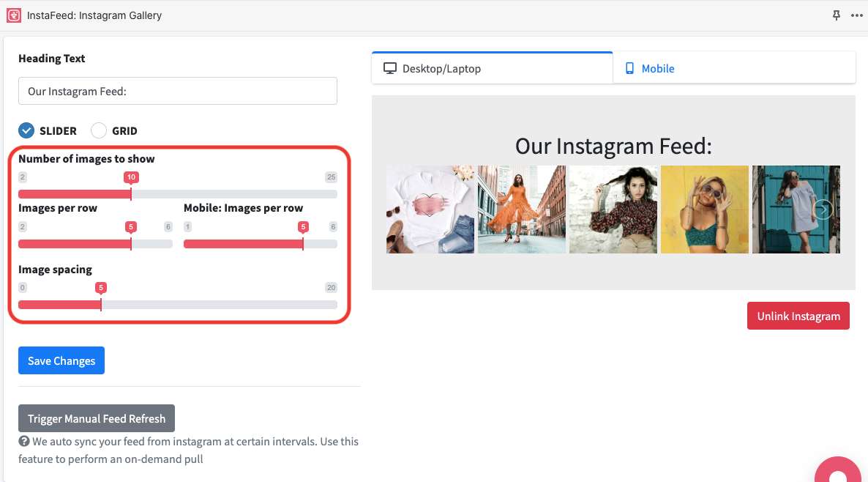868x482 pixels.
Task: Switch to the Desktop/Laptop preview tab
Action: point(492,68)
